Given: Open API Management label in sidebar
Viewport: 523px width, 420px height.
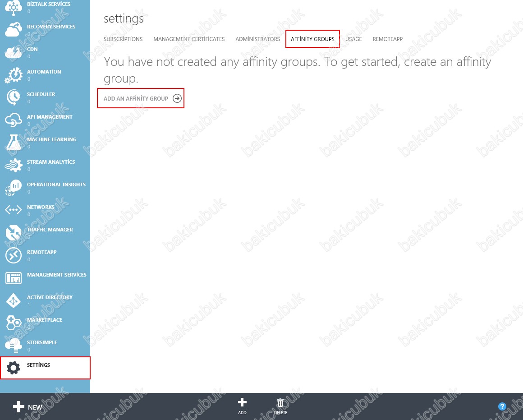Looking at the screenshot, I should click(50, 117).
